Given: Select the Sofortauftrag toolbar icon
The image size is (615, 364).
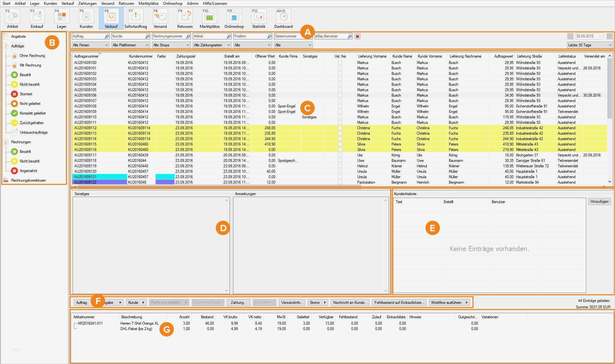Looking at the screenshot, I should pyautogui.click(x=135, y=18).
